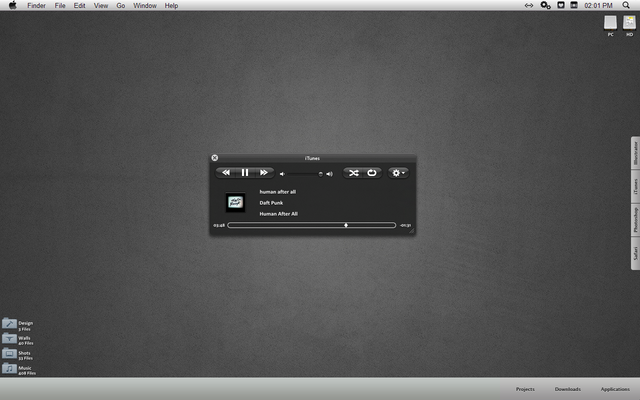Viewport: 640px width, 400px height.
Task: Open the Walls folder
Action: click(x=10, y=339)
